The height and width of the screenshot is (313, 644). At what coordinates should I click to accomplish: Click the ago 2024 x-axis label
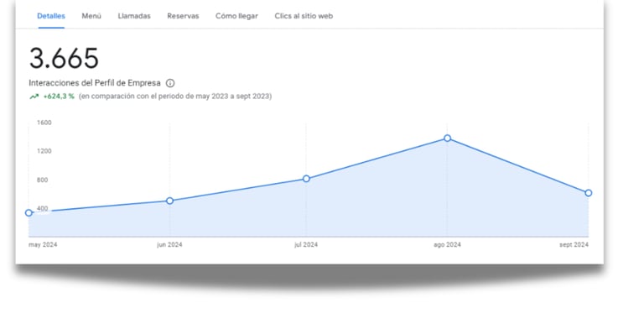click(447, 245)
